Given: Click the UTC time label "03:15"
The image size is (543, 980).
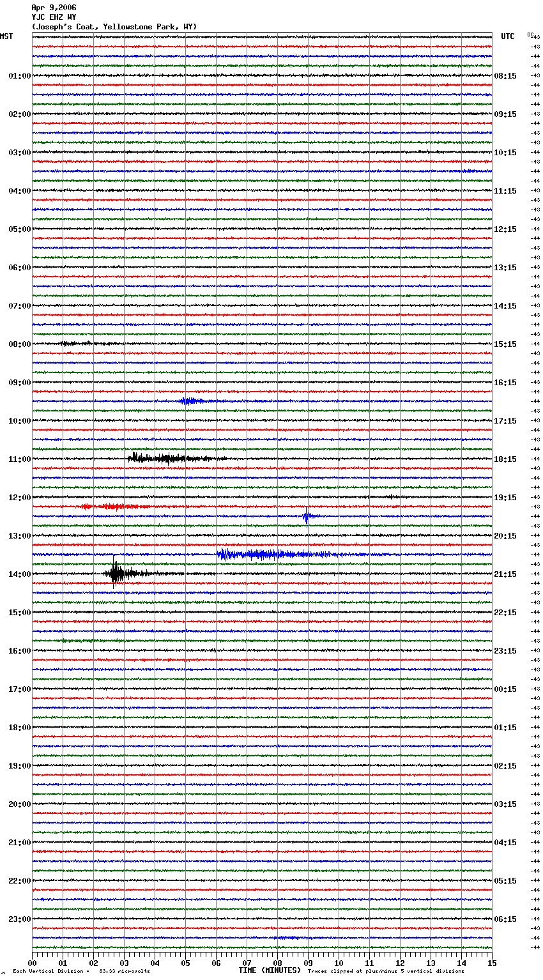Looking at the screenshot, I should 505,804.
